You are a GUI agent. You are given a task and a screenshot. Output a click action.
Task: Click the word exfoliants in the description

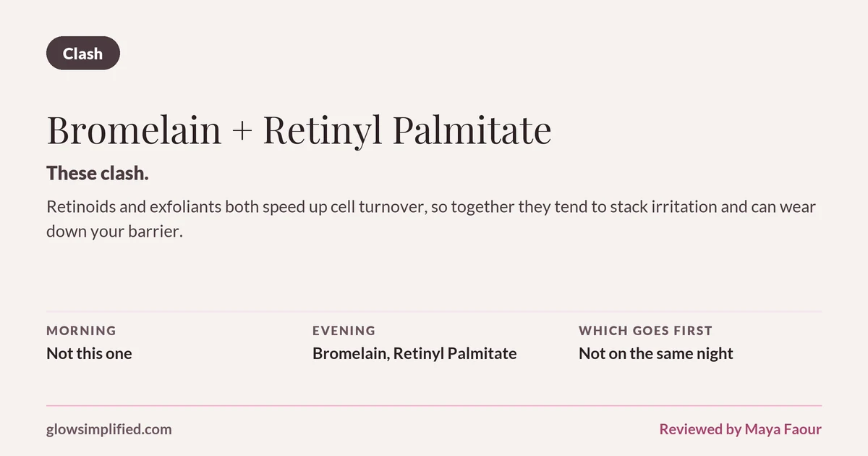(184, 207)
